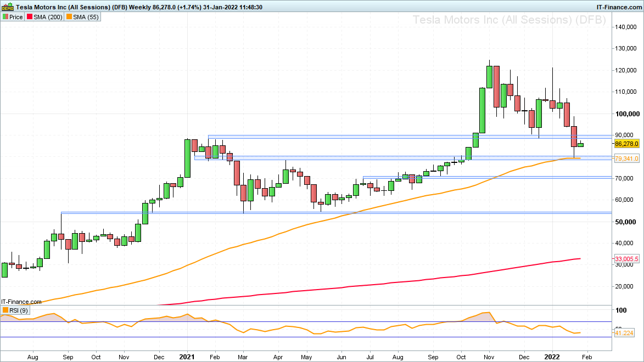Click the DEMO icon in the title bar
Screen dimensions: 644x362
point(8,7)
